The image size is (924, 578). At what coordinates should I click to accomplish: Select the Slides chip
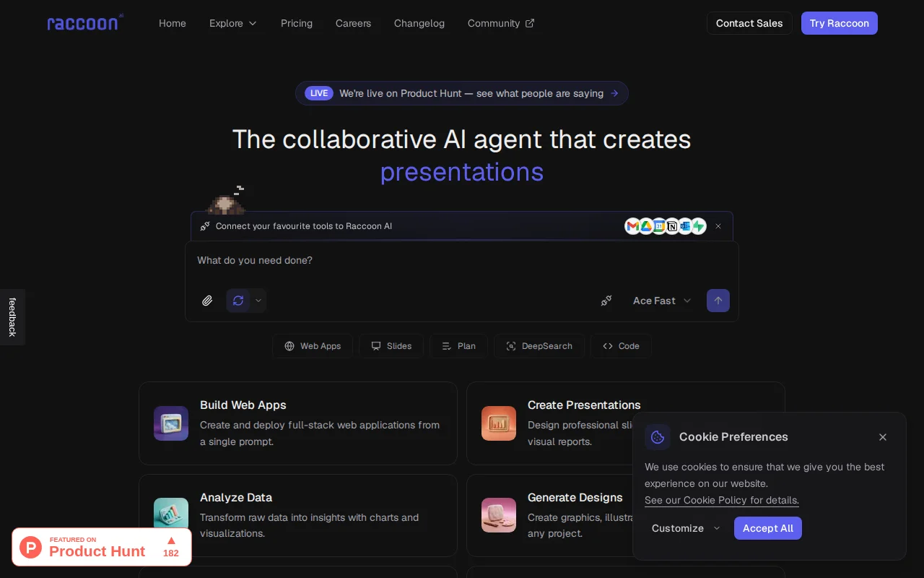click(x=391, y=346)
